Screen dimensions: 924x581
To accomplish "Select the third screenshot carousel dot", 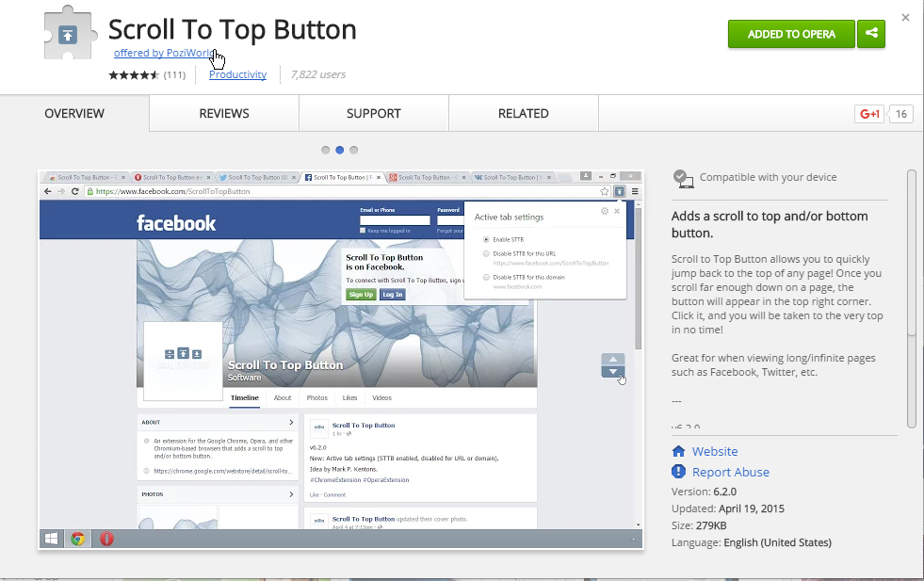I will pos(353,150).
